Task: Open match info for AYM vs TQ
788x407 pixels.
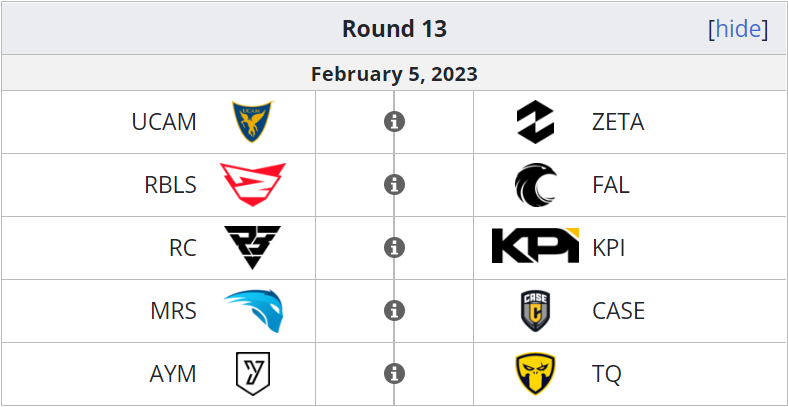Action: point(395,374)
